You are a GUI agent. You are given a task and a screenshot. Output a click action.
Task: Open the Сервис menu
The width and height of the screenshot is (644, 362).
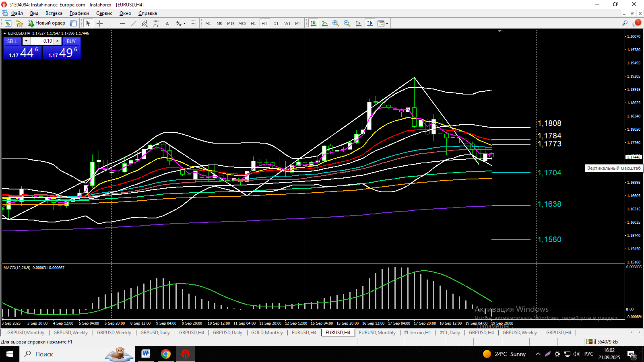(104, 13)
